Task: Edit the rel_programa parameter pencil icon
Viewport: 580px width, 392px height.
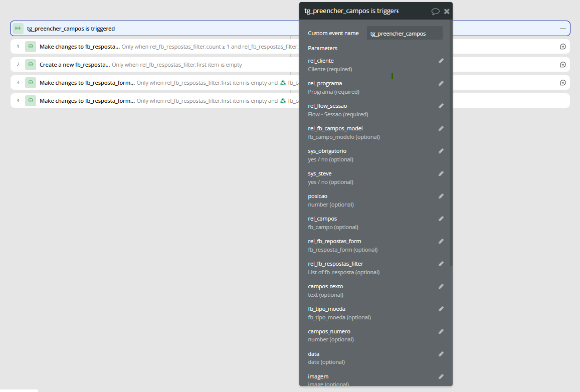Action: coord(441,83)
